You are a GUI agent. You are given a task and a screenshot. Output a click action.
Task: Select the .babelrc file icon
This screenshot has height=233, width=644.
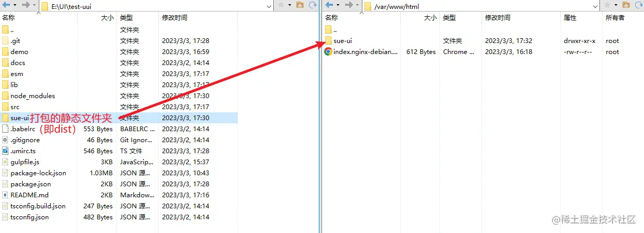5,129
